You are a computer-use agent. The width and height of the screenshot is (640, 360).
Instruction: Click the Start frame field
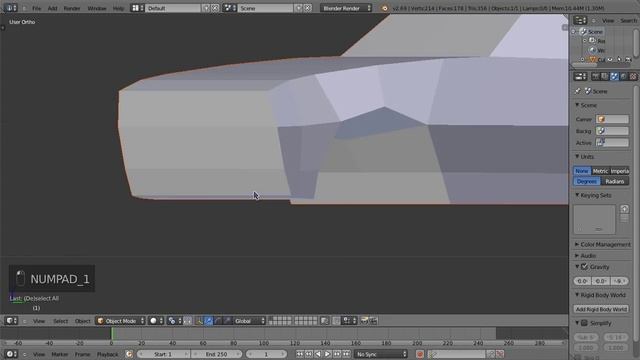tap(163, 354)
